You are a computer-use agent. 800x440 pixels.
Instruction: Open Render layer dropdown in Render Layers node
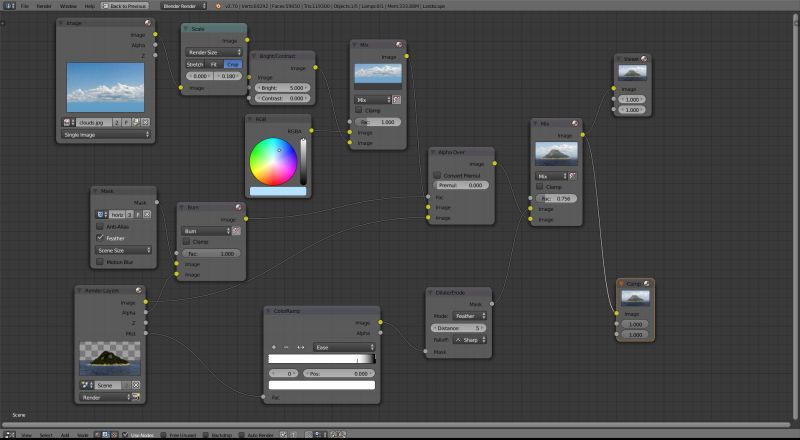(x=105, y=397)
